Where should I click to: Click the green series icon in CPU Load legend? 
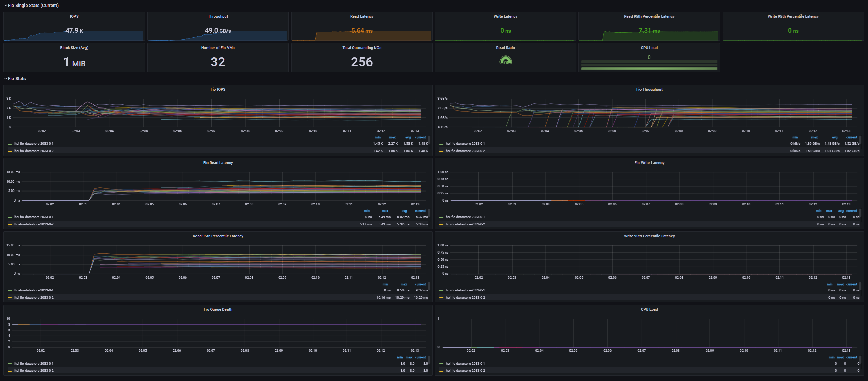click(x=441, y=364)
